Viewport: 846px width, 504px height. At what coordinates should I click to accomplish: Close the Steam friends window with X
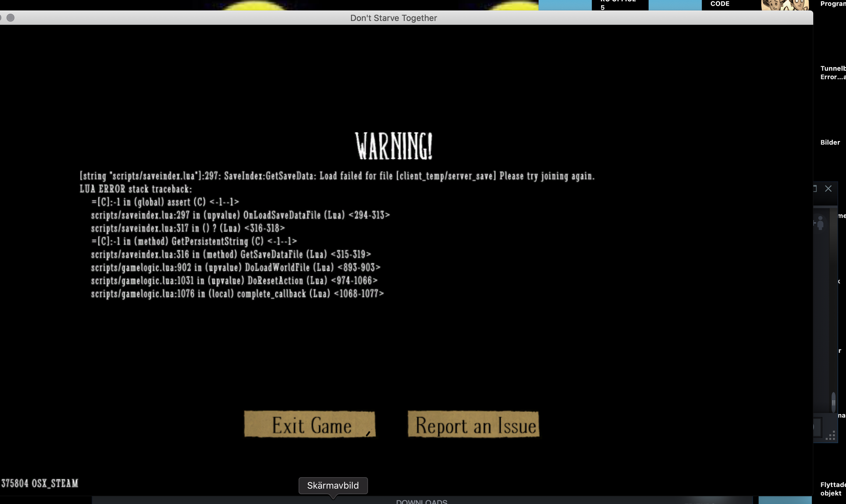coord(828,189)
